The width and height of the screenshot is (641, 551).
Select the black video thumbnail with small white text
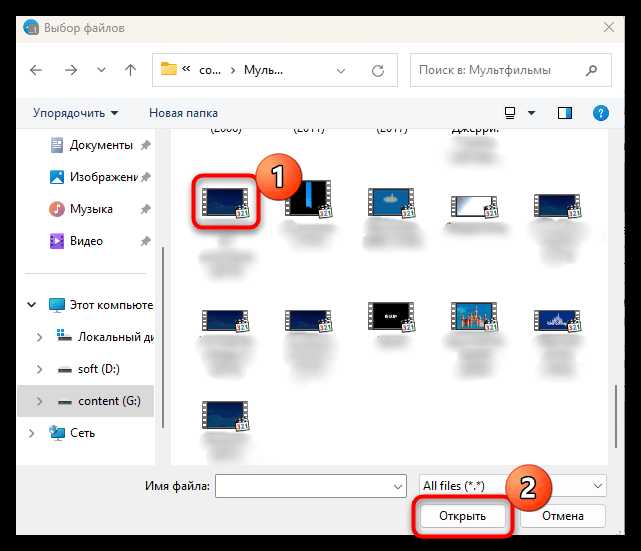click(x=391, y=316)
